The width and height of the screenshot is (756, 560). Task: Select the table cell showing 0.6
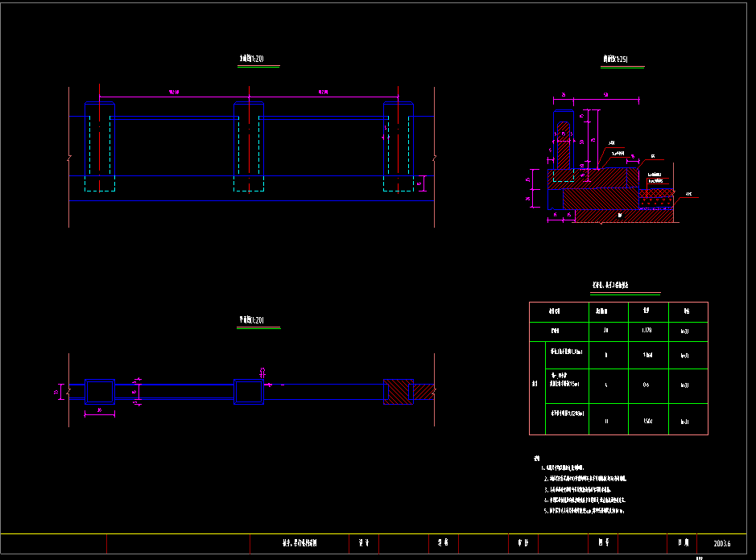(x=646, y=385)
